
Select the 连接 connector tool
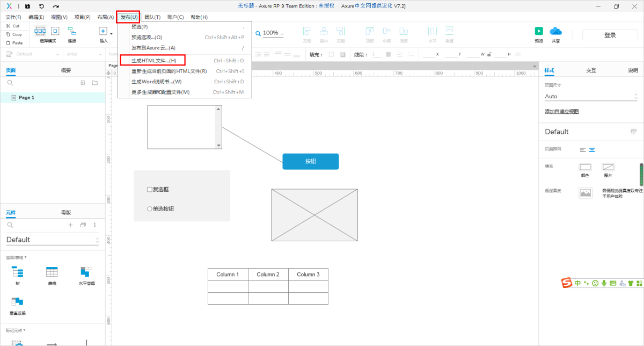(x=72, y=32)
